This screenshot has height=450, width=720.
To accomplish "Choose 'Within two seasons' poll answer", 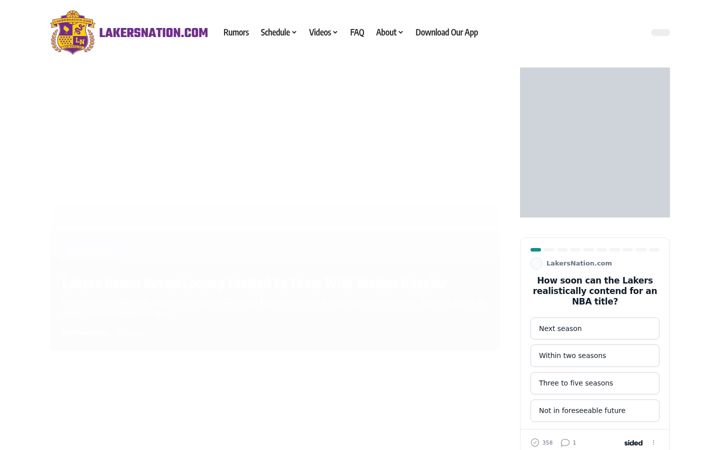I will tap(595, 355).
